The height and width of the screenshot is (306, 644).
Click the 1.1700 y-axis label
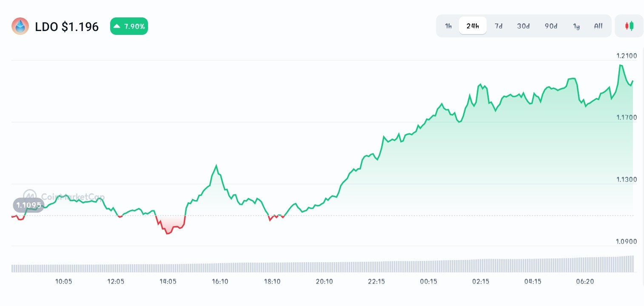coord(627,117)
